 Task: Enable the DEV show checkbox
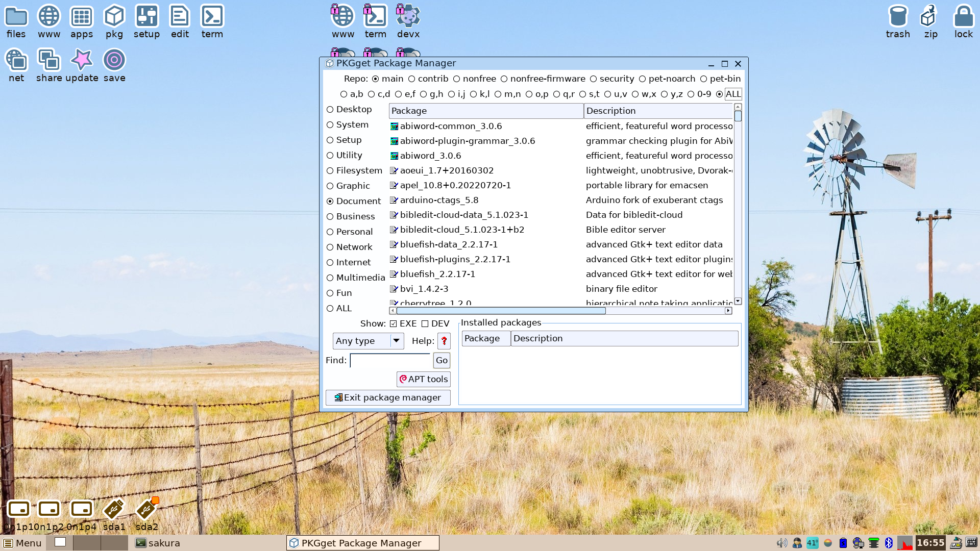425,324
